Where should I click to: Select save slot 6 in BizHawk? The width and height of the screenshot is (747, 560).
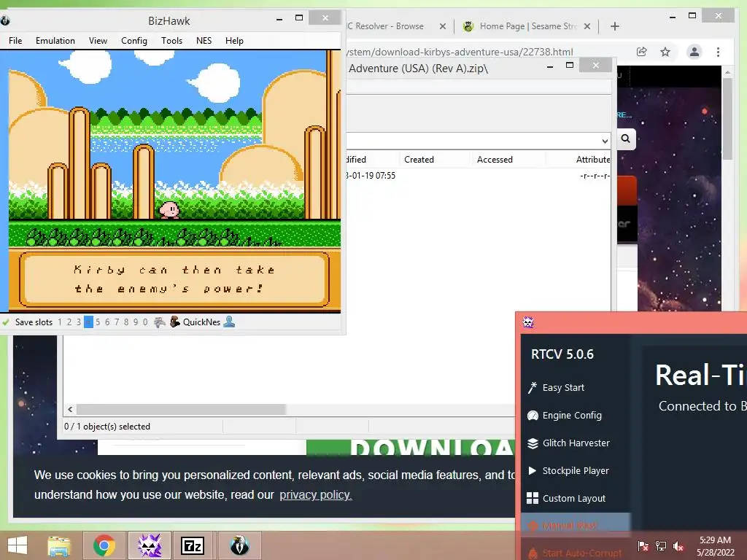[x=107, y=322]
